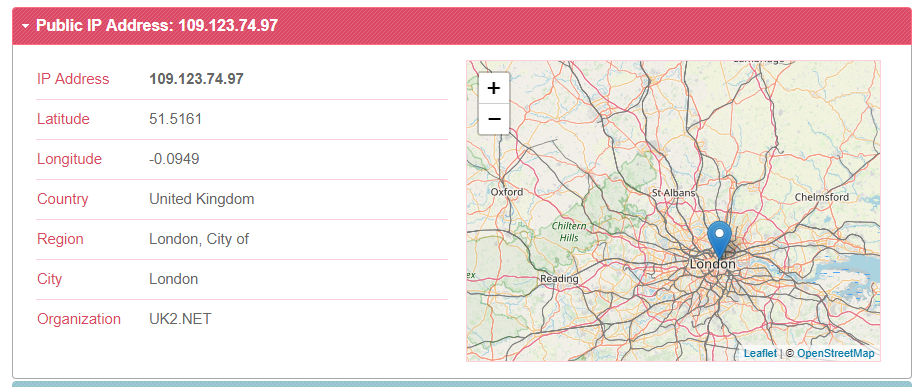The image size is (921, 387).
Task: Click Reading on the map
Action: click(559, 278)
